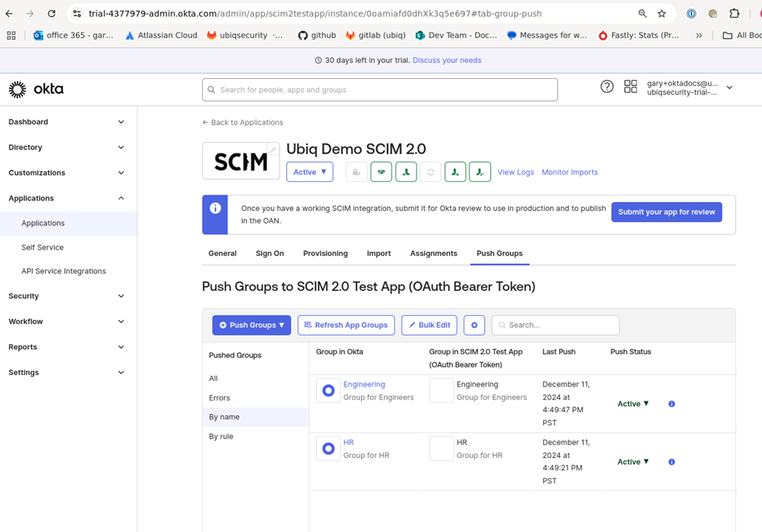Screen dimensions: 762x532
Task: Switch to the Sign On tab
Action: [270, 254]
